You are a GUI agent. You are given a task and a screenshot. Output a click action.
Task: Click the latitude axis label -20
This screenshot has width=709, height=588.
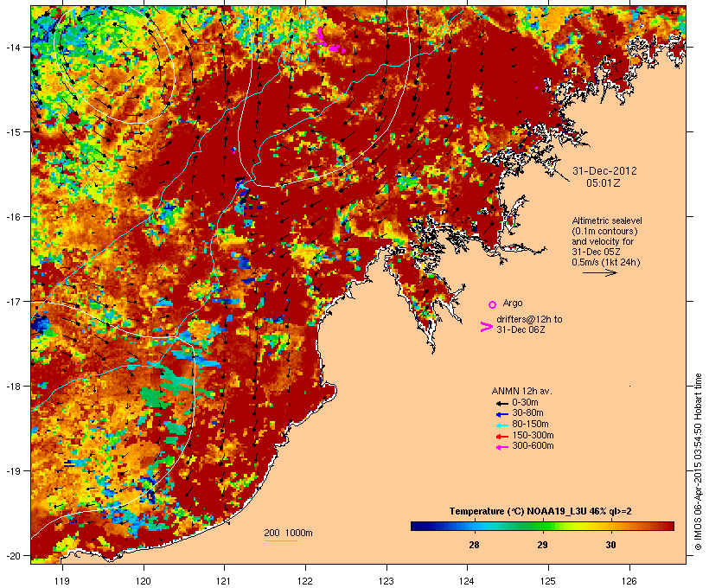12,556
